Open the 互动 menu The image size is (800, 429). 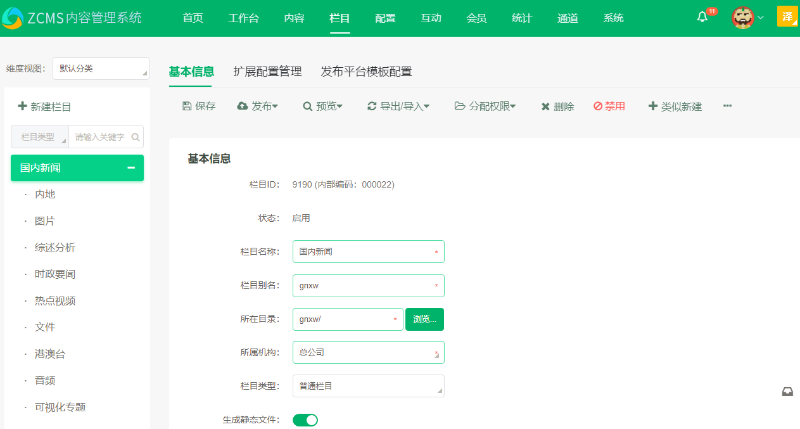[x=431, y=18]
